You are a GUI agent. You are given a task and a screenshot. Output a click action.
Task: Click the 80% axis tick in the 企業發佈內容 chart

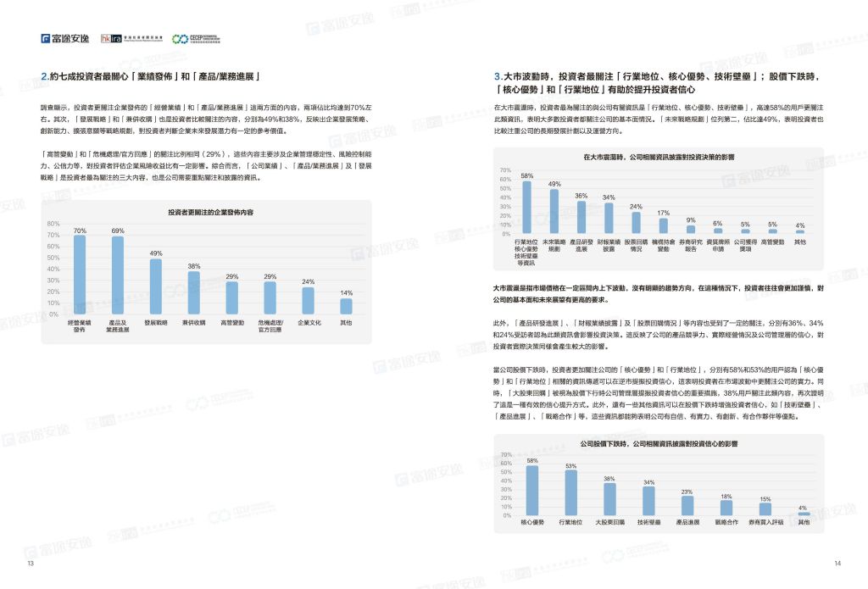pos(53,224)
